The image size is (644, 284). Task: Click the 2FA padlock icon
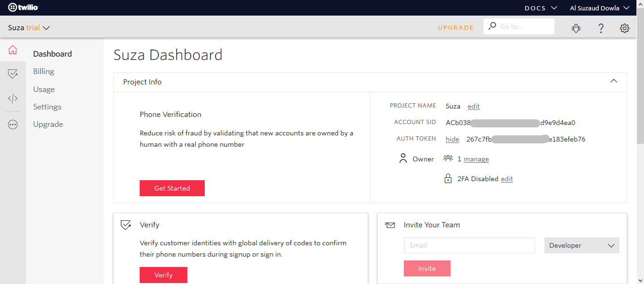(x=448, y=178)
